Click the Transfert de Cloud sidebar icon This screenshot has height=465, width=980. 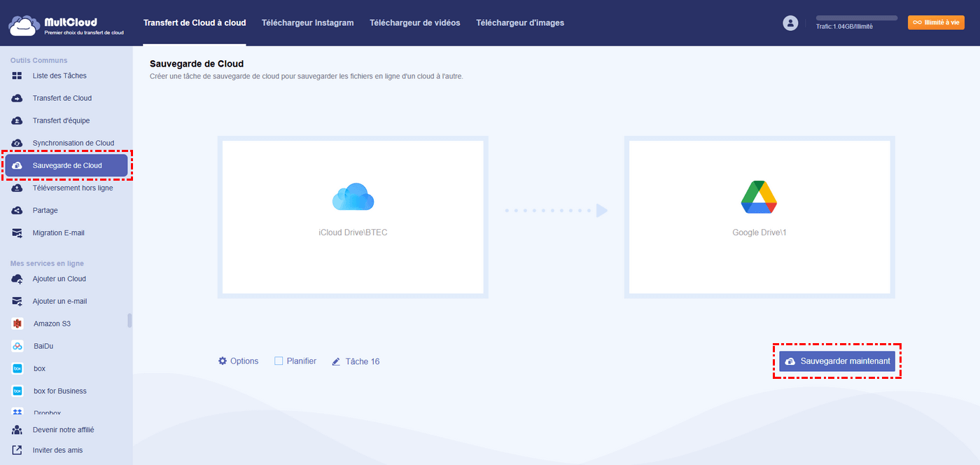coord(17,98)
